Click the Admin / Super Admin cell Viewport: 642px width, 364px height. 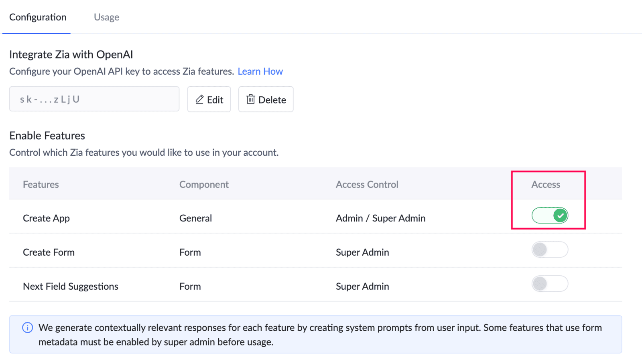pos(380,218)
